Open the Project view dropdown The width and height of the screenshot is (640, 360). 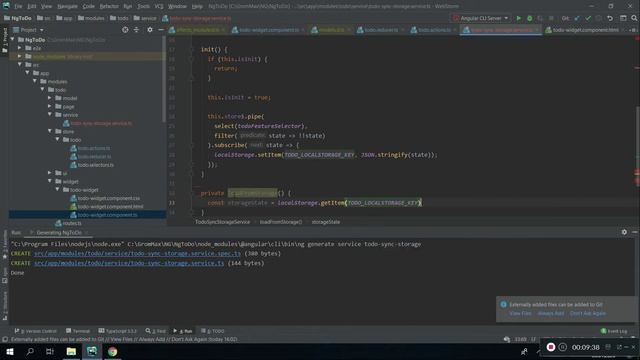click(x=28, y=30)
